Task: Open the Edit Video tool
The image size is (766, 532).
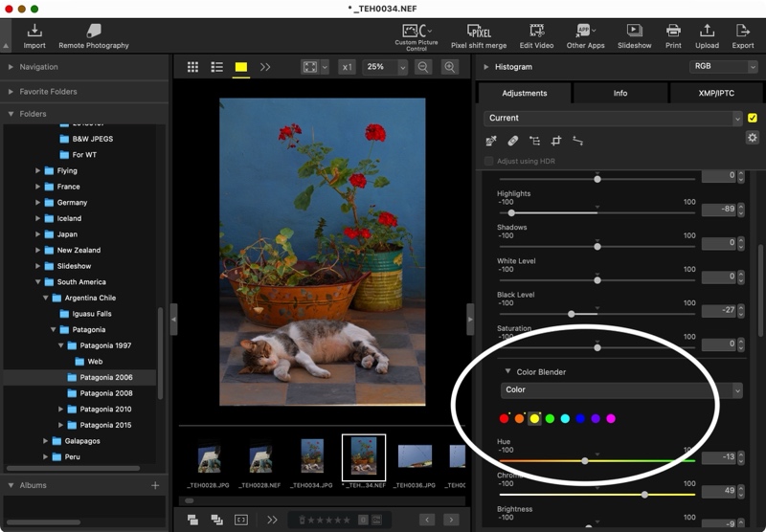Action: [536, 36]
